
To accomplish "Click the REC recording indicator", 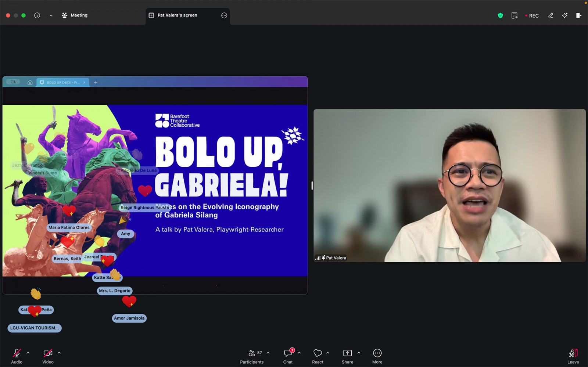I will (x=532, y=16).
